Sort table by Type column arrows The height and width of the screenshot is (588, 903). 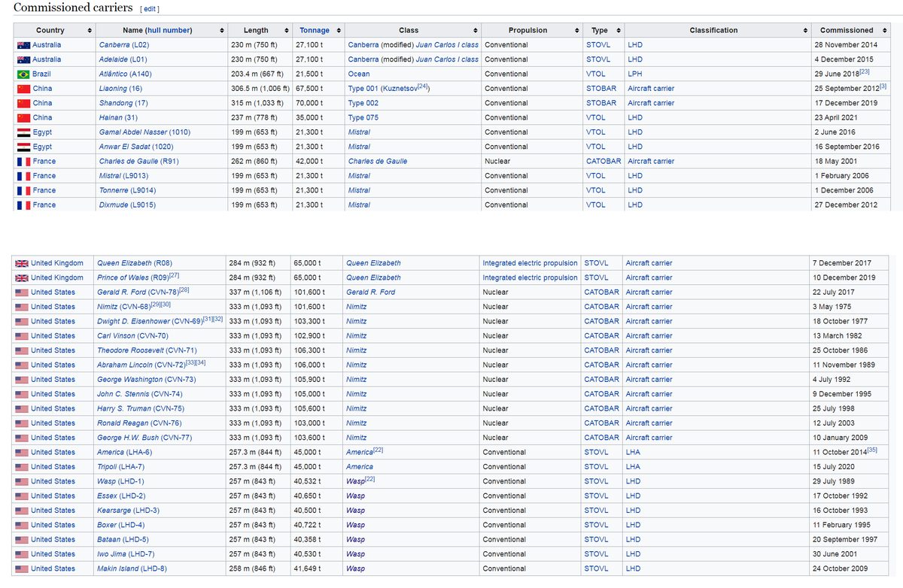click(619, 30)
